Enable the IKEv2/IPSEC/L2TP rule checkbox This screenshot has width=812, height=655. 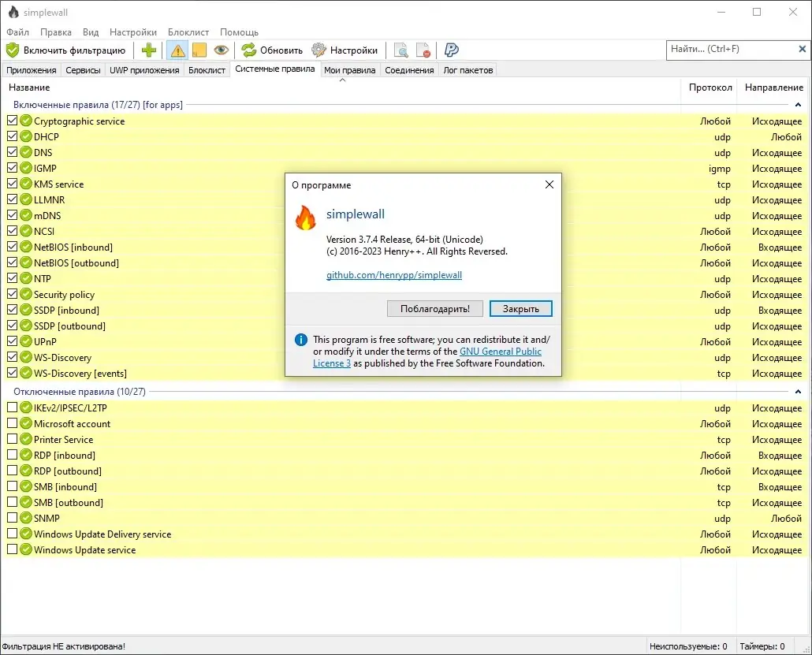(x=13, y=408)
